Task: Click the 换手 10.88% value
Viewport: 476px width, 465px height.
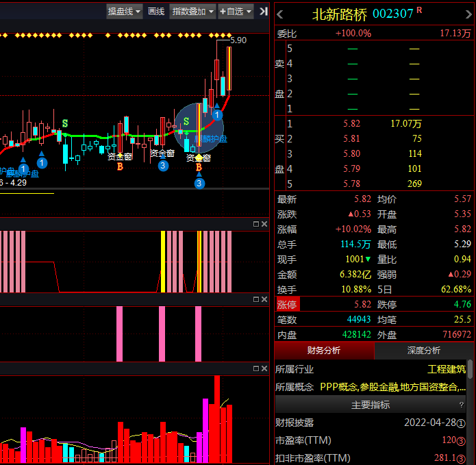Action: 356,289
